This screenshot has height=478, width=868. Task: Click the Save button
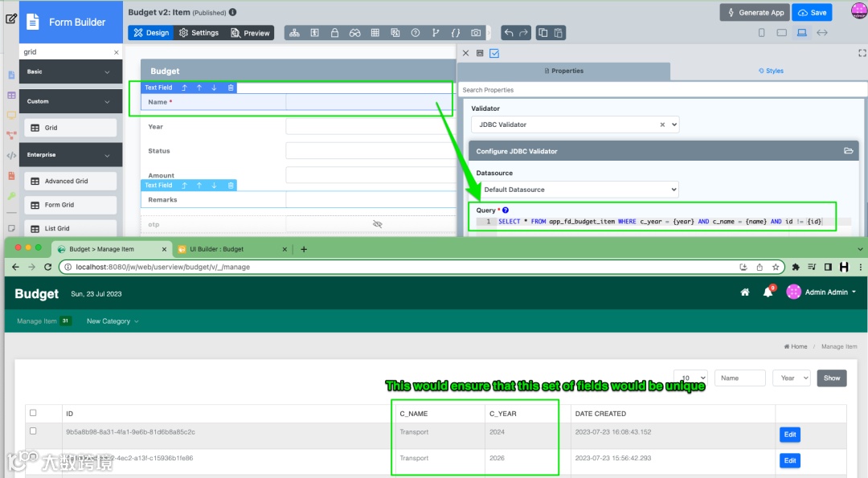click(x=812, y=12)
